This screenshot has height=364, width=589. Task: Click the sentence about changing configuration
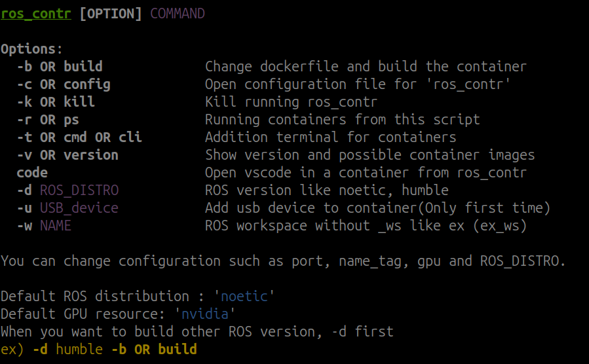point(283,261)
